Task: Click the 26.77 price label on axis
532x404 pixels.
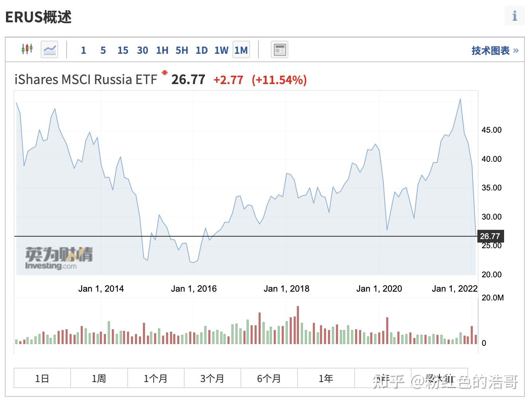Action: tap(491, 236)
